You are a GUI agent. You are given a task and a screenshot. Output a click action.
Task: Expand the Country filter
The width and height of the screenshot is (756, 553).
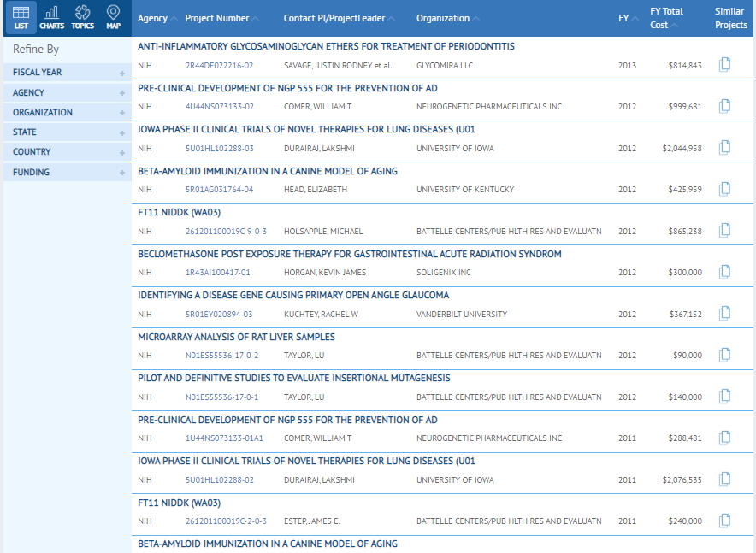[x=68, y=152]
